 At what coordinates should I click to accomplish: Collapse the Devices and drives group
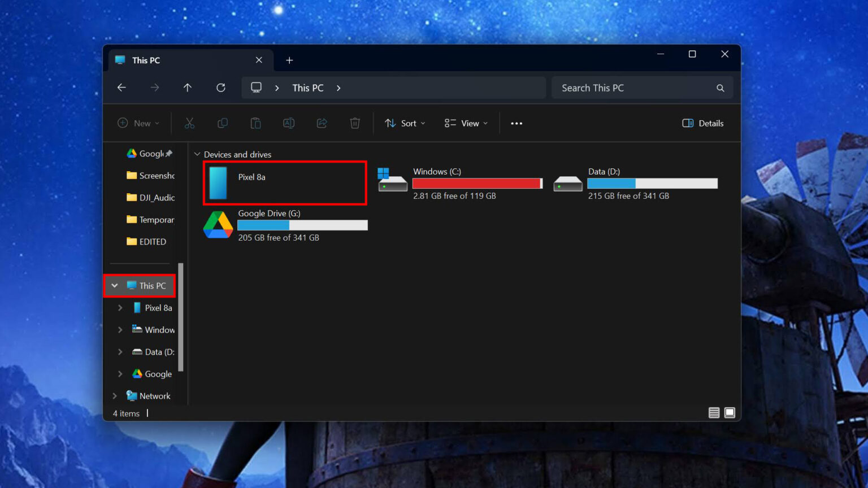(x=197, y=154)
